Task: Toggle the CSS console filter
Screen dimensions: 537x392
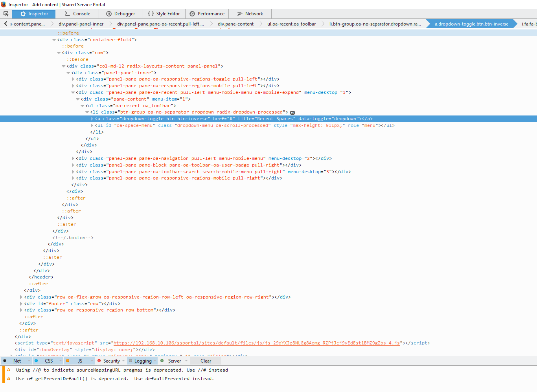Action: click(45, 361)
